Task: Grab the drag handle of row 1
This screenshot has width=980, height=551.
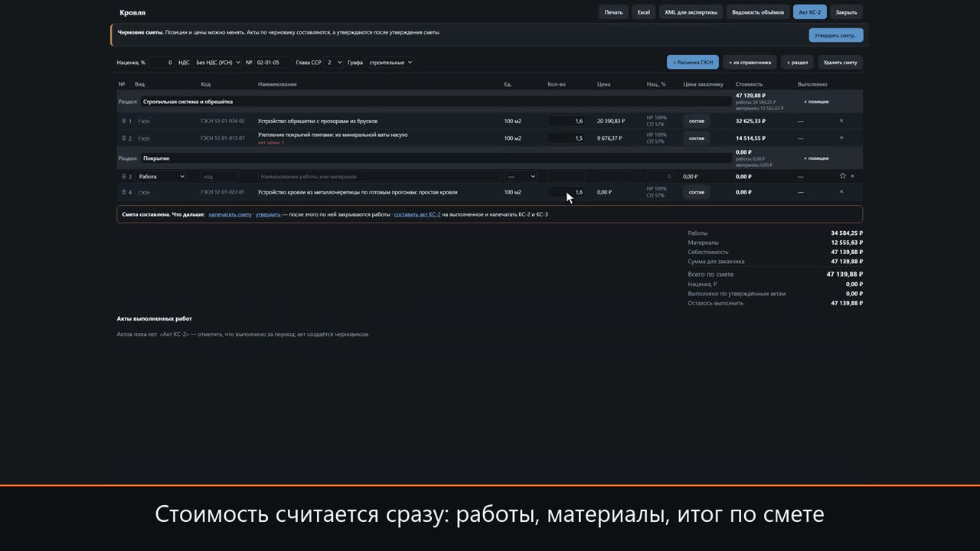Action: [x=123, y=121]
